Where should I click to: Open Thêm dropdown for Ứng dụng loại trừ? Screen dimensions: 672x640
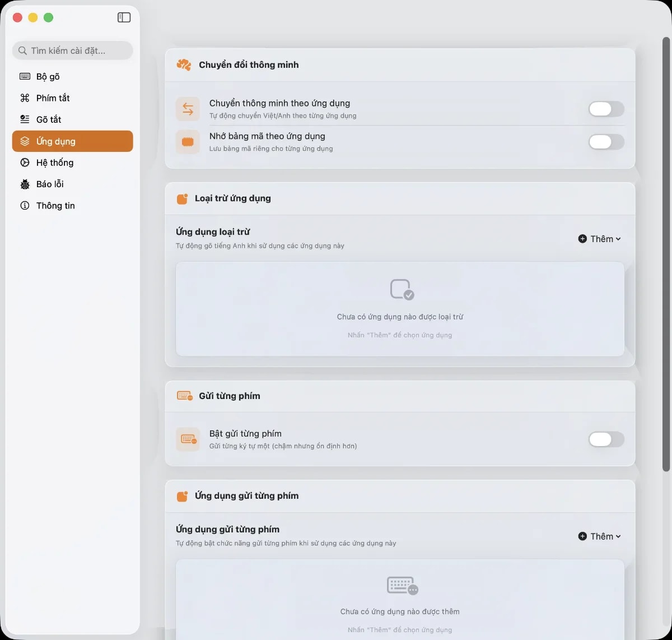tap(599, 239)
